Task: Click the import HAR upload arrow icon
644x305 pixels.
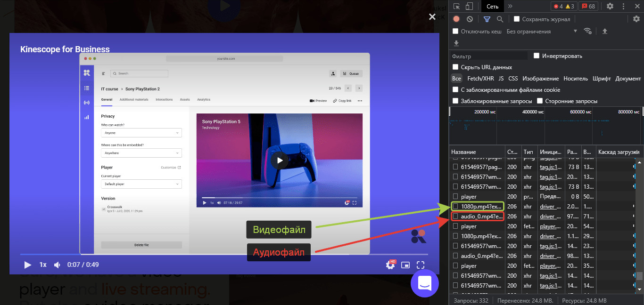Action: tap(605, 31)
